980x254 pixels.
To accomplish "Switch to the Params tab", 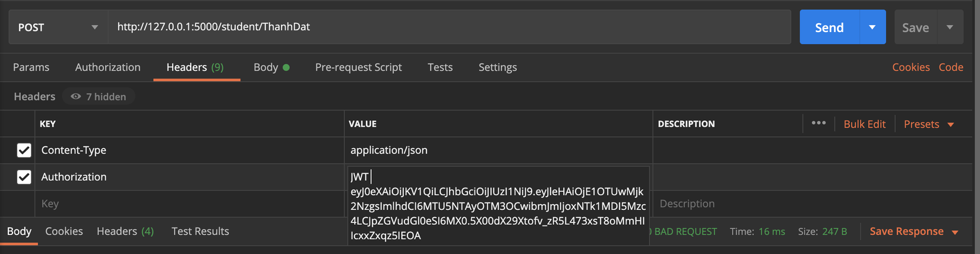I will (x=31, y=67).
